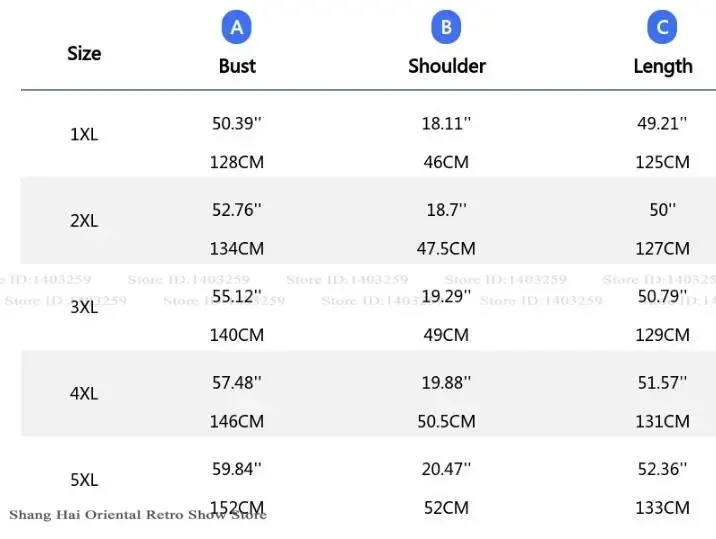Select the 1XL size row label
This screenshot has height=539, width=716.
[84, 134]
